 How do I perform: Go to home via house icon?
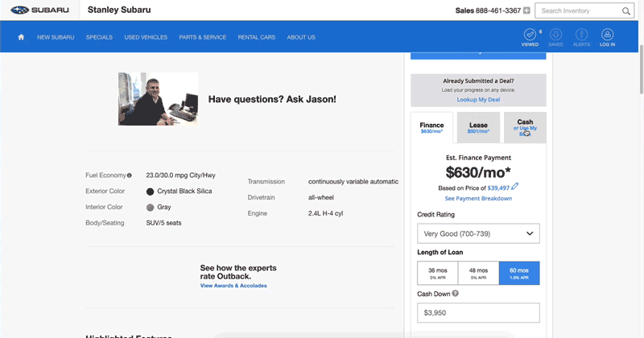point(21,37)
